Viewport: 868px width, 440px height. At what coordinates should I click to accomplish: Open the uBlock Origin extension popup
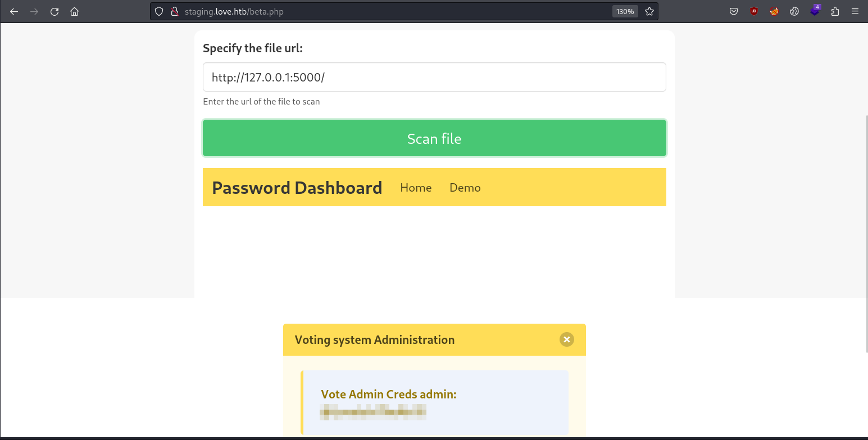point(753,11)
